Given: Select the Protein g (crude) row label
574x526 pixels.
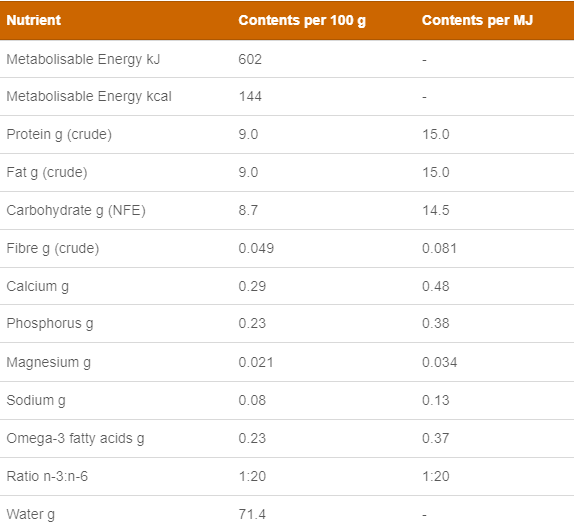Looking at the screenshot, I should click(59, 135).
